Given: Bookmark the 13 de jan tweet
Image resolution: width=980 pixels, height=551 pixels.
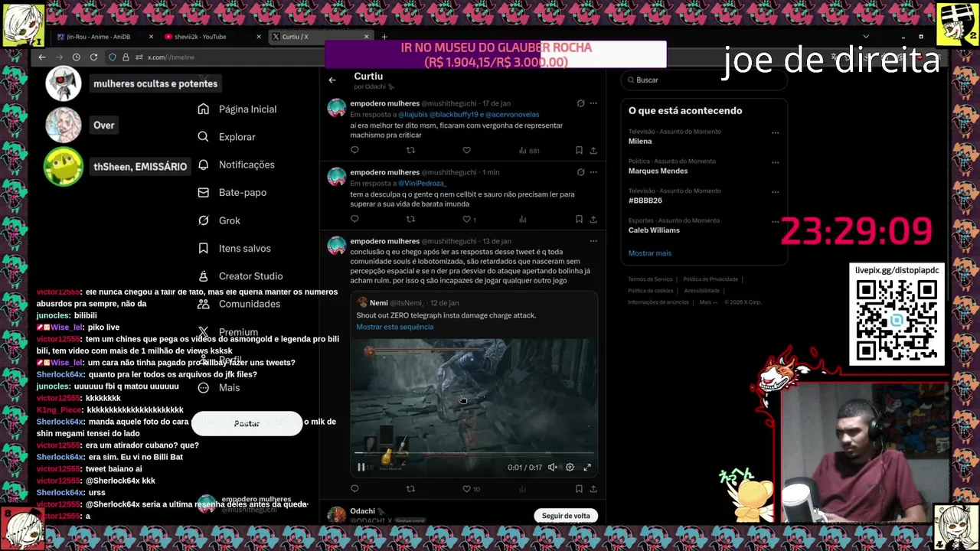Looking at the screenshot, I should (579, 489).
